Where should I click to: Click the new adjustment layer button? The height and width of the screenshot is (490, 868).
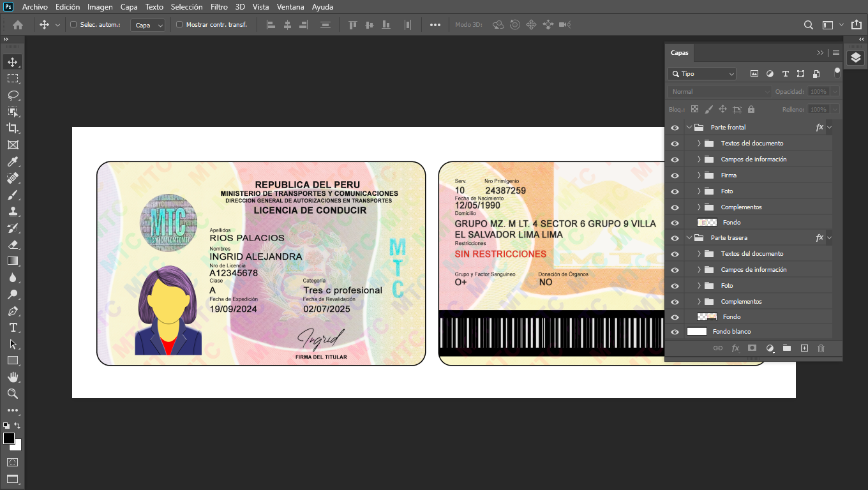pyautogui.click(x=770, y=348)
